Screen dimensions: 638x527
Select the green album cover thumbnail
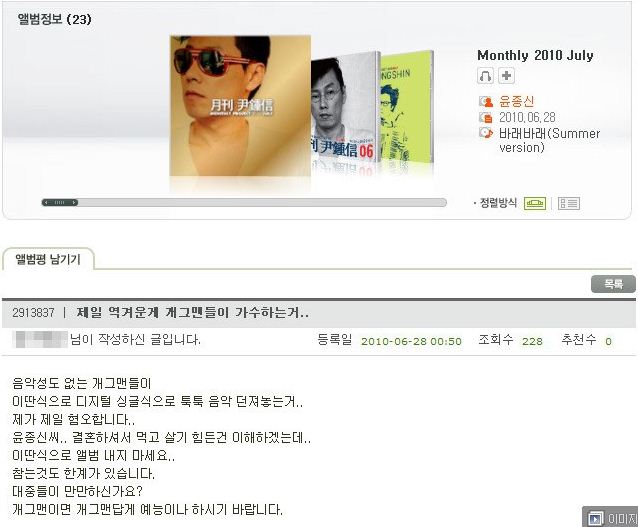406,107
